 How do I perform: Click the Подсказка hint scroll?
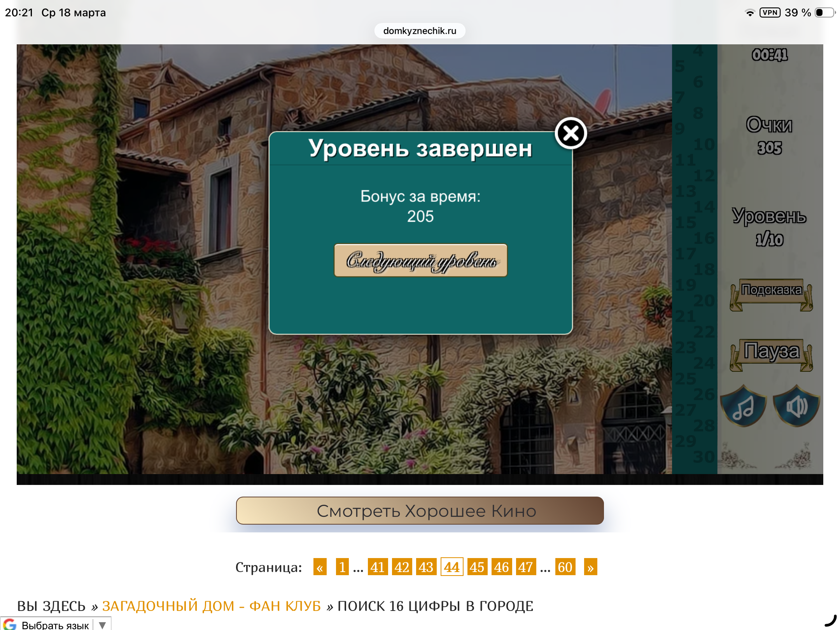point(771,291)
